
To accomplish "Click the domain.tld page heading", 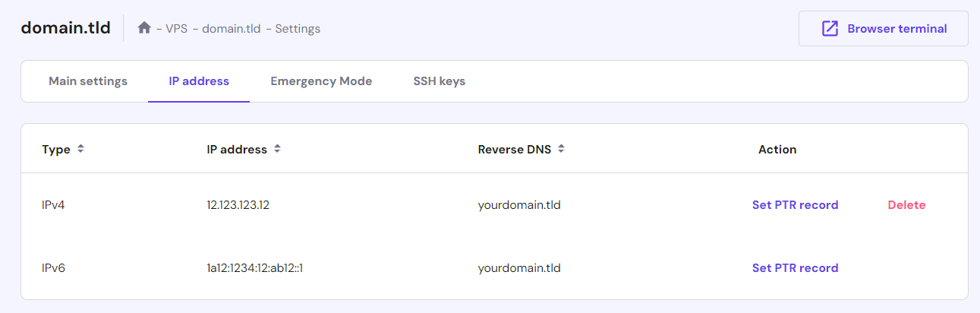I will (65, 28).
